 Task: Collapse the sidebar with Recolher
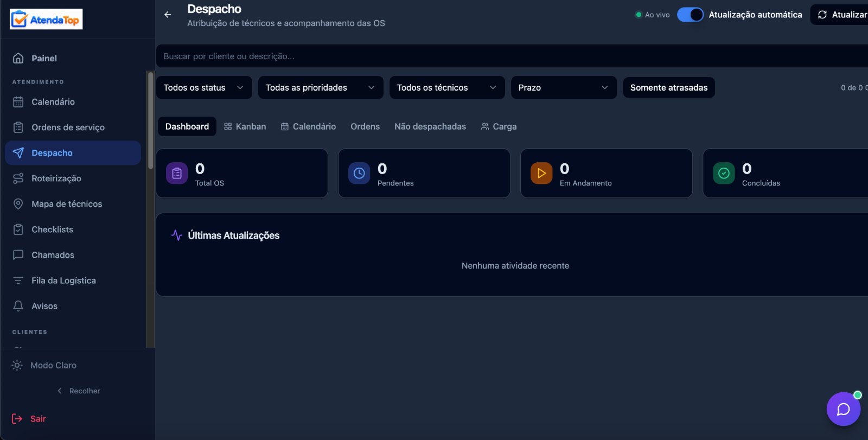[79, 391]
